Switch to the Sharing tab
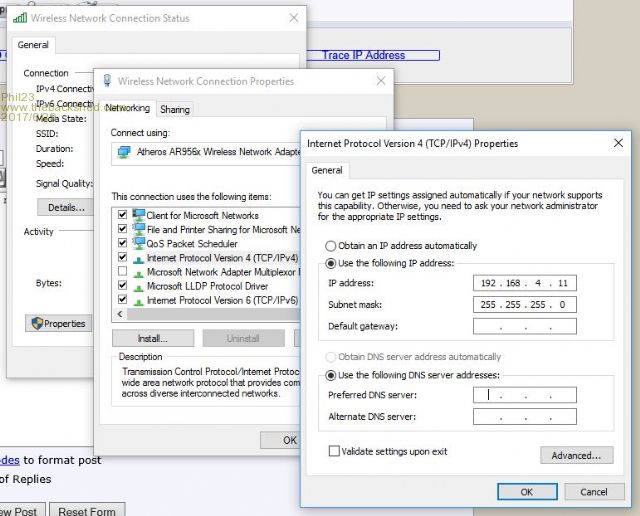 coord(175,109)
